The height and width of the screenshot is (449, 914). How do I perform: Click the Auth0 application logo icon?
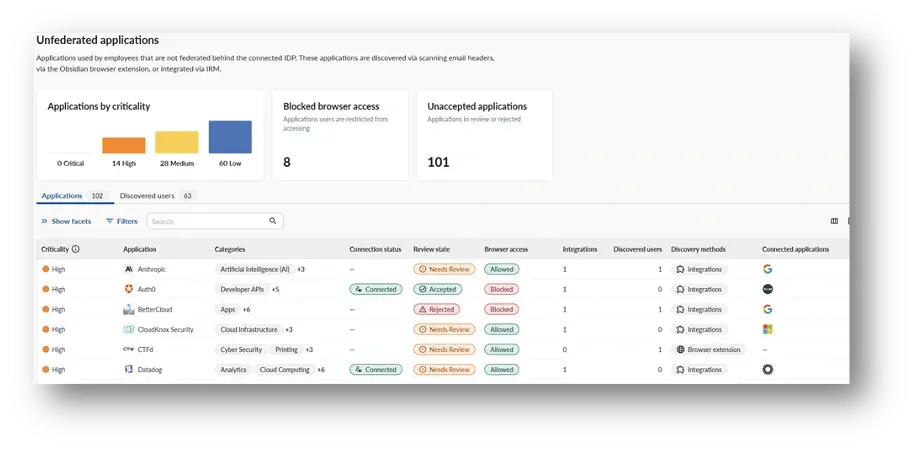click(x=129, y=290)
